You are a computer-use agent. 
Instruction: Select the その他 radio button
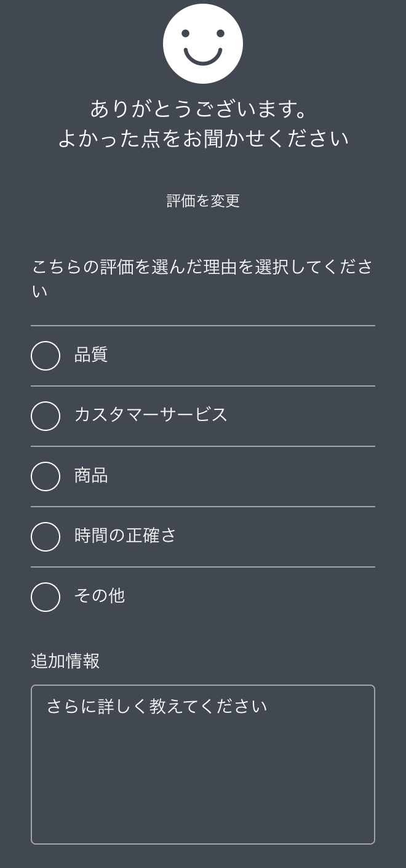click(x=45, y=597)
